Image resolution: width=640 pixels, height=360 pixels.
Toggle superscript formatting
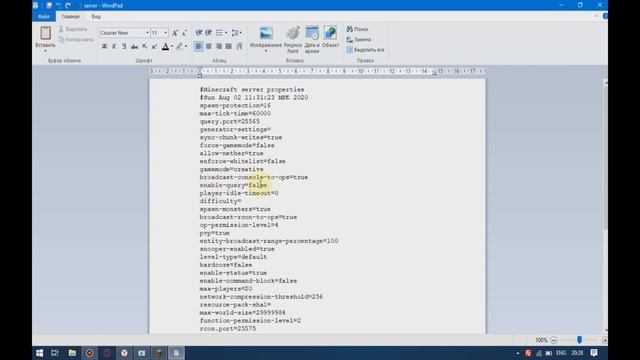(154, 46)
